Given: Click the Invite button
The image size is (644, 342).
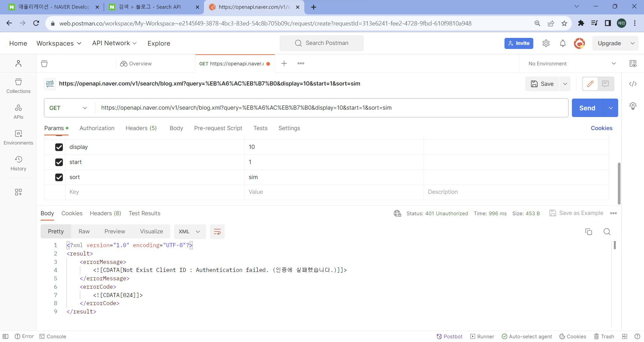Looking at the screenshot, I should (x=519, y=43).
